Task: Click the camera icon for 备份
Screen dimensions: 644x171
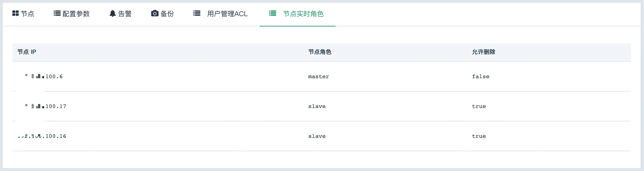Action: point(155,13)
